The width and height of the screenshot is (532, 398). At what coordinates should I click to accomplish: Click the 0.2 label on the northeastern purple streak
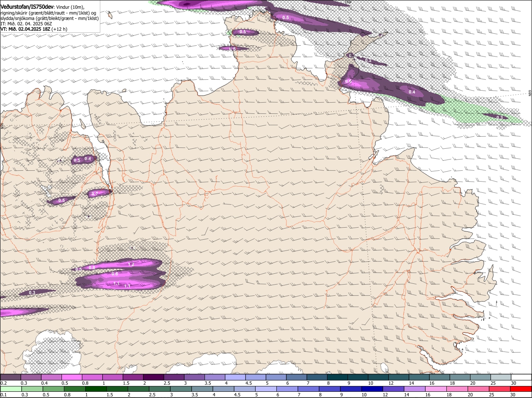coord(368,61)
